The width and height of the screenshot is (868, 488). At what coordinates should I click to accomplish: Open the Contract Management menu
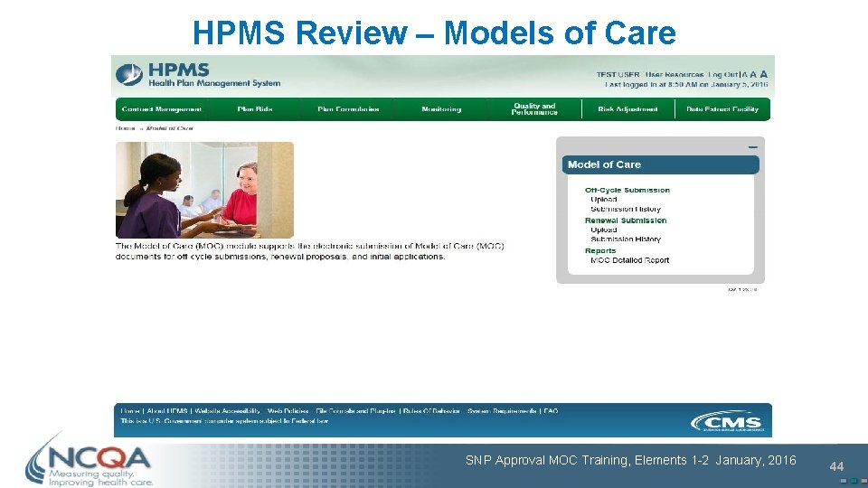[x=162, y=109]
